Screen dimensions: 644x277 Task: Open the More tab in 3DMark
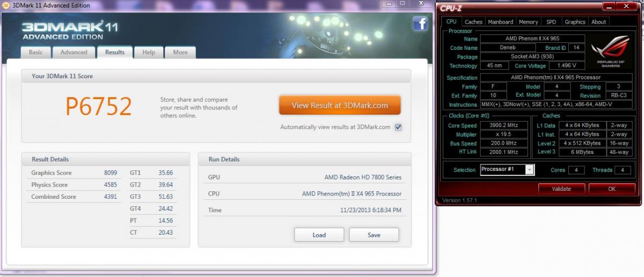(180, 52)
